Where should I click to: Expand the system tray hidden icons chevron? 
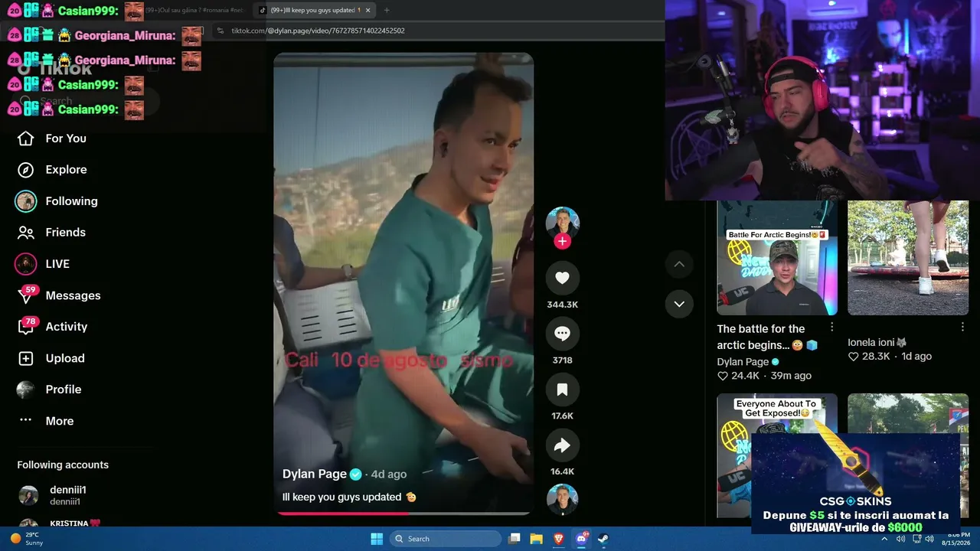click(x=884, y=539)
